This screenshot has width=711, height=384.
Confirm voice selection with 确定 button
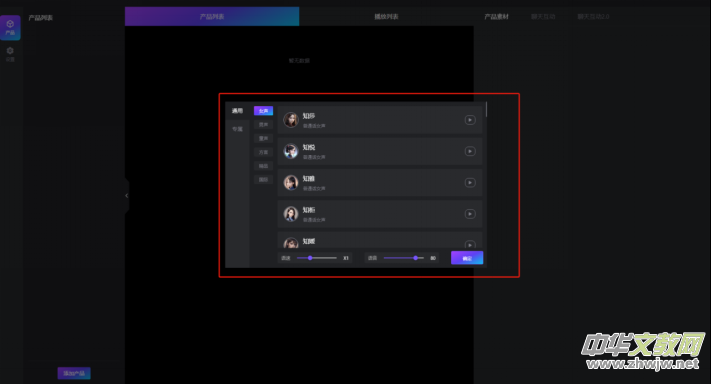click(x=467, y=258)
